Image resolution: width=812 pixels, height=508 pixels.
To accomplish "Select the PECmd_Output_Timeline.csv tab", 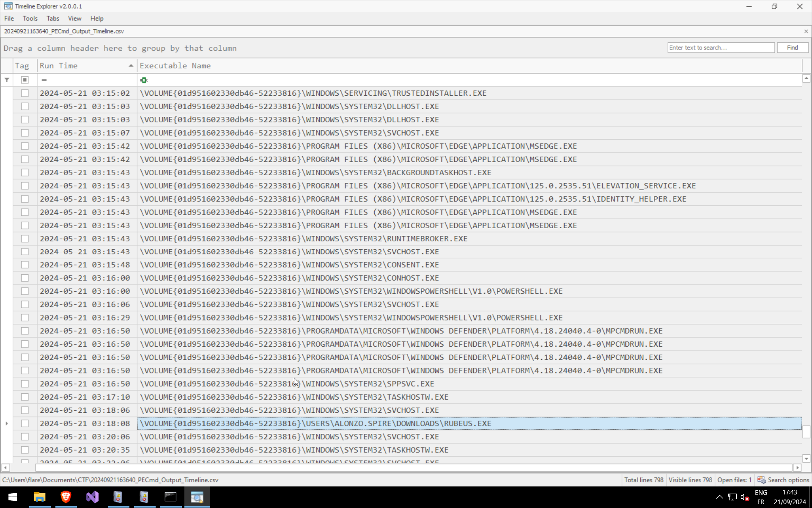I will coord(64,31).
